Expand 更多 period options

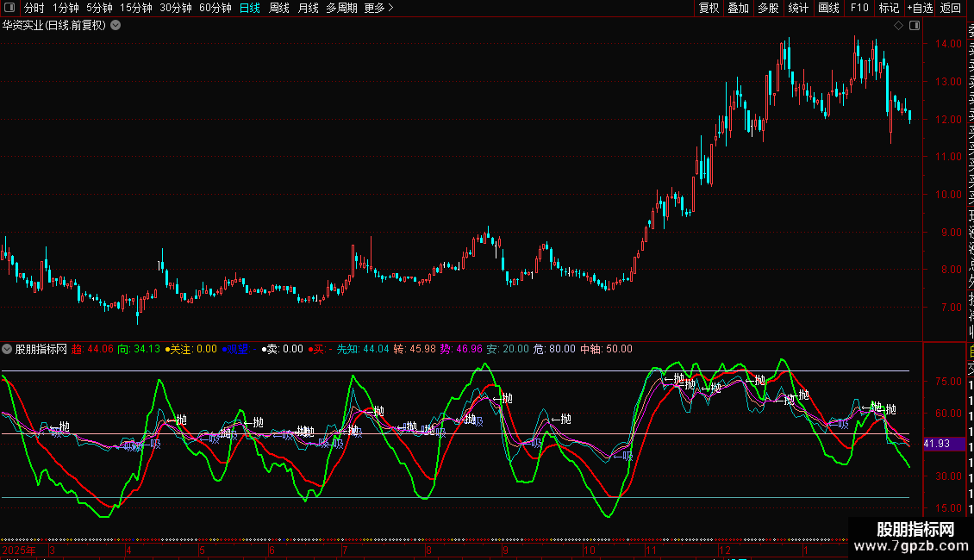[378, 8]
